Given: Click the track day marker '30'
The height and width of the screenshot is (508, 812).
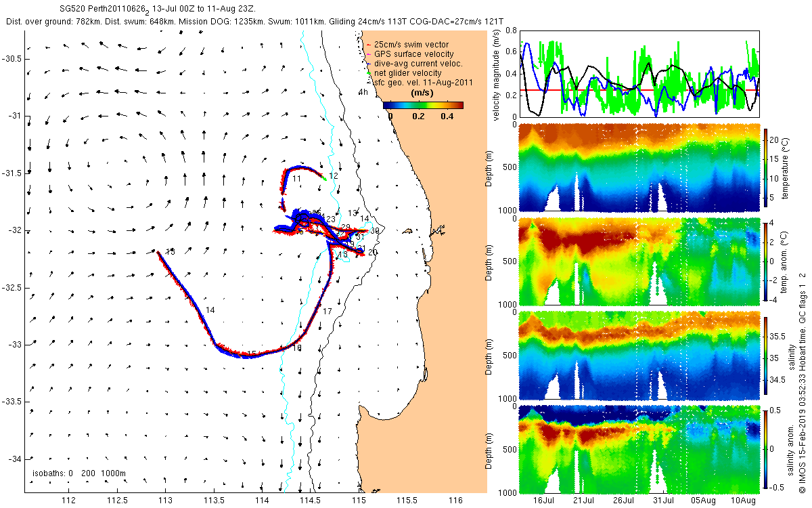Looking at the screenshot, I should point(374,232).
